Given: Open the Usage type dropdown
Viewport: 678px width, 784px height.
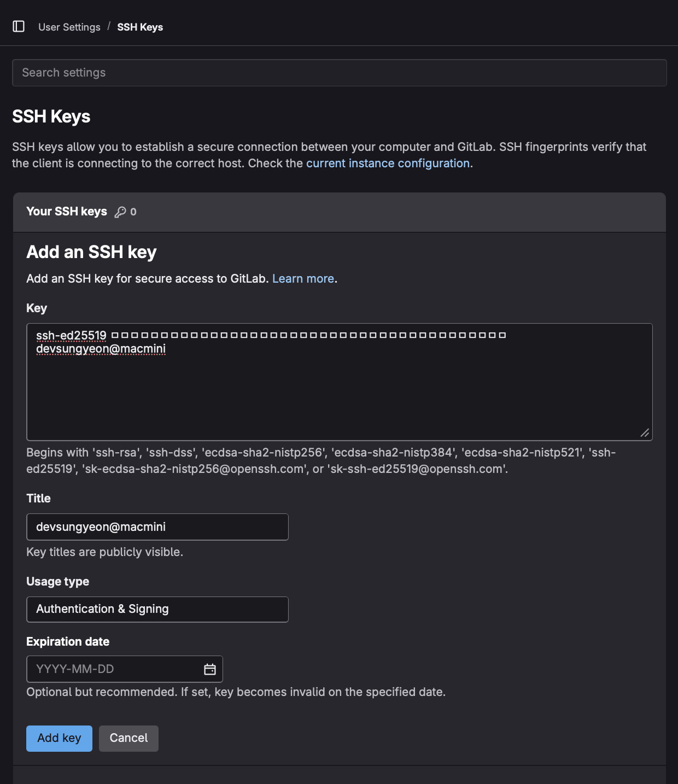Looking at the screenshot, I should 157,609.
